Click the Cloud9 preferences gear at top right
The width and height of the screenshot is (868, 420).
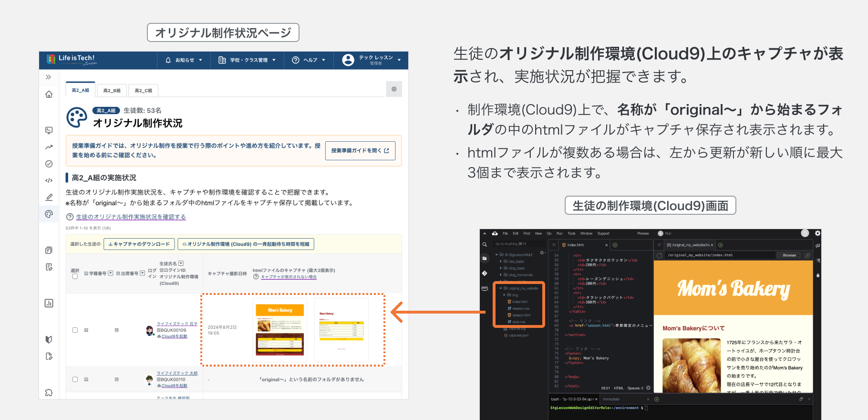817,233
